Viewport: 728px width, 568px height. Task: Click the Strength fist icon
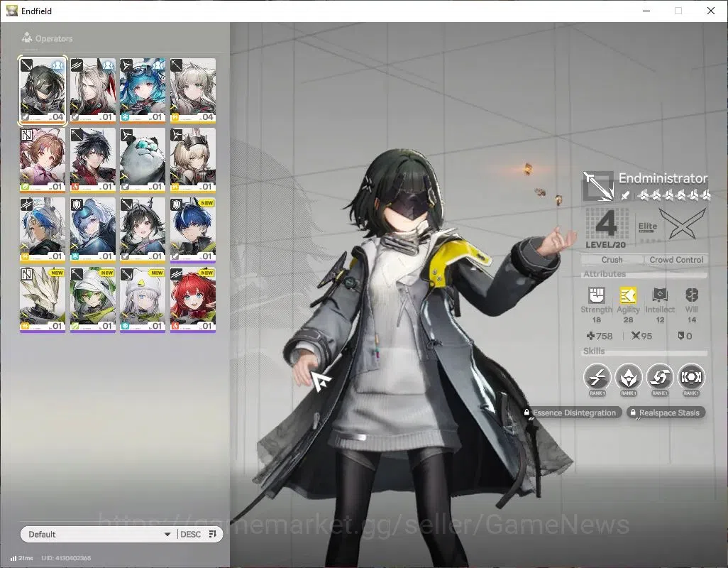coord(597,295)
